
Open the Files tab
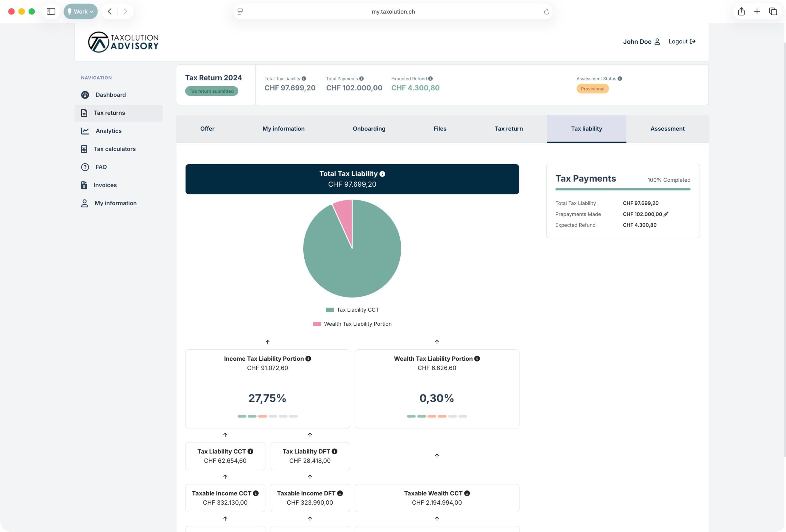coord(440,129)
